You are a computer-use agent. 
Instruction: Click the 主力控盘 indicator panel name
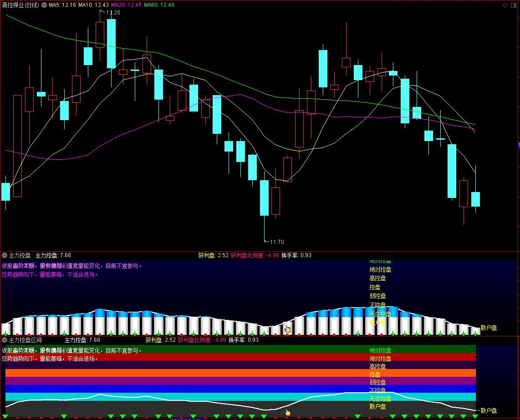(20, 255)
